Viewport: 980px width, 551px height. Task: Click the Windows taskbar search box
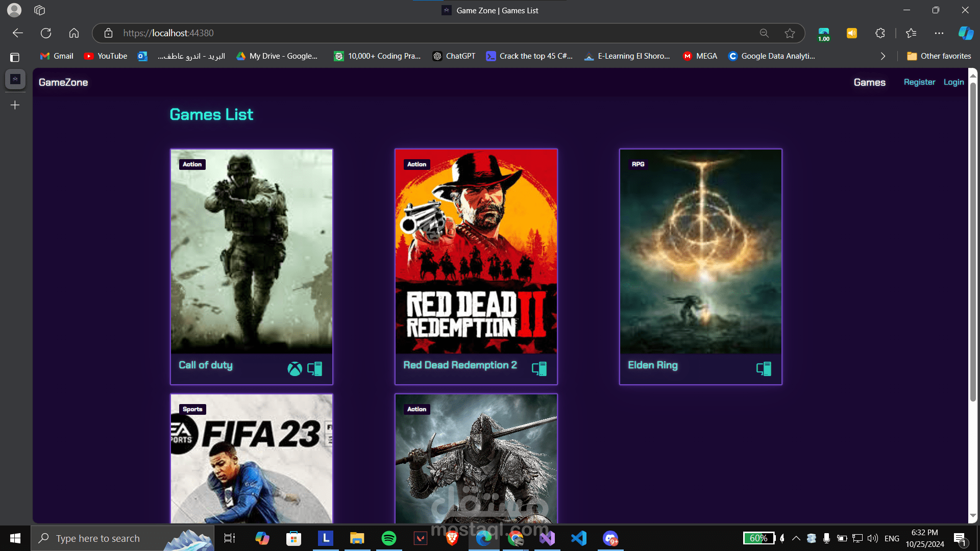122,538
